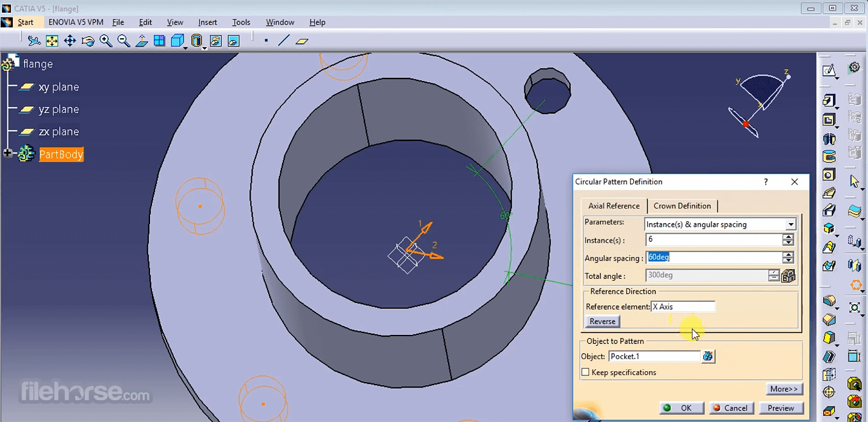Activate the Rotate view tool
This screenshot has width=868, height=422.
[88, 41]
